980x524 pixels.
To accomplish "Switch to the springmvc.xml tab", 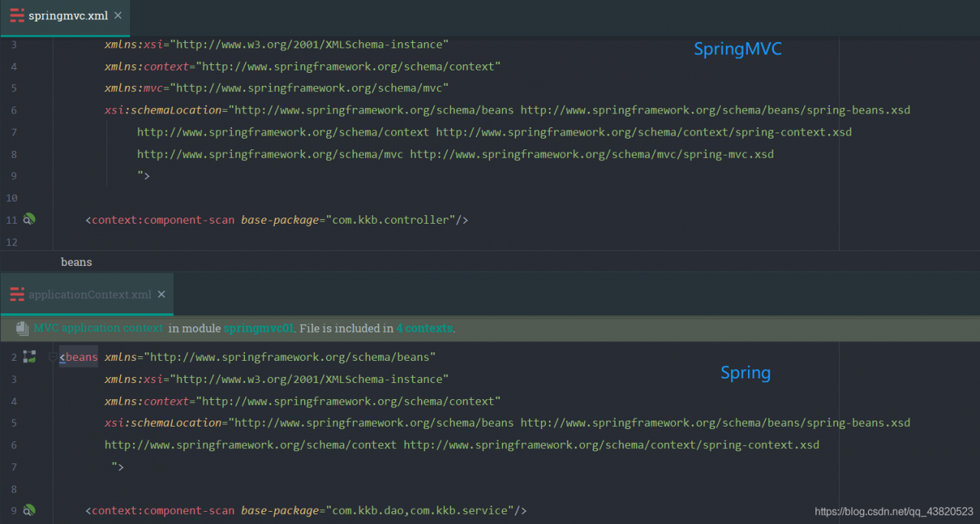I will pos(67,15).
